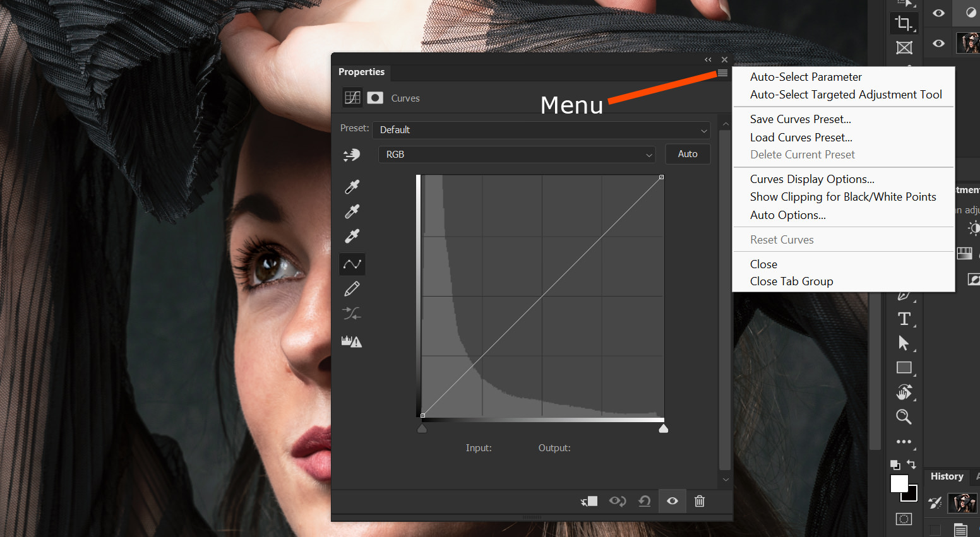Image resolution: width=980 pixels, height=537 pixels.
Task: Switch Curves to pencil drawing mode
Action: tap(352, 288)
